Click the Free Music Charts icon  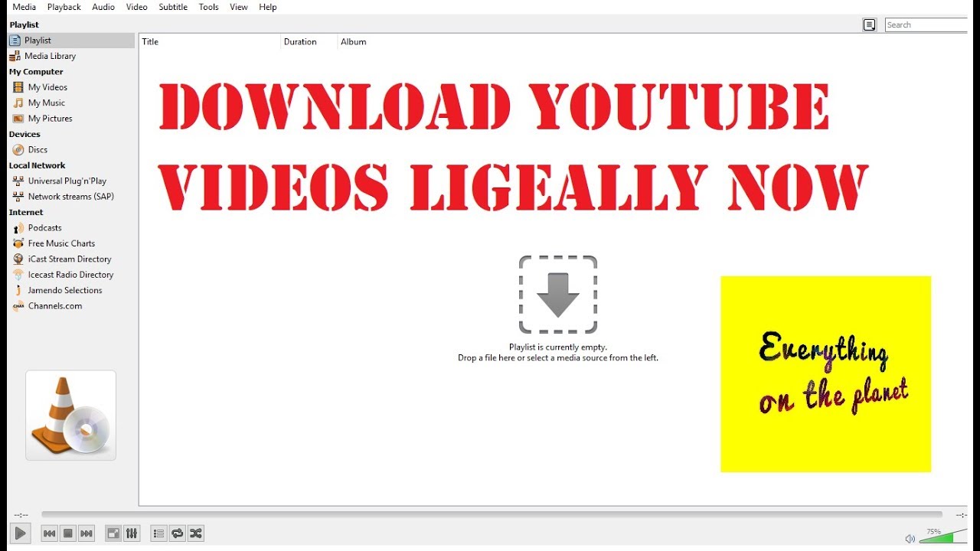tap(18, 243)
